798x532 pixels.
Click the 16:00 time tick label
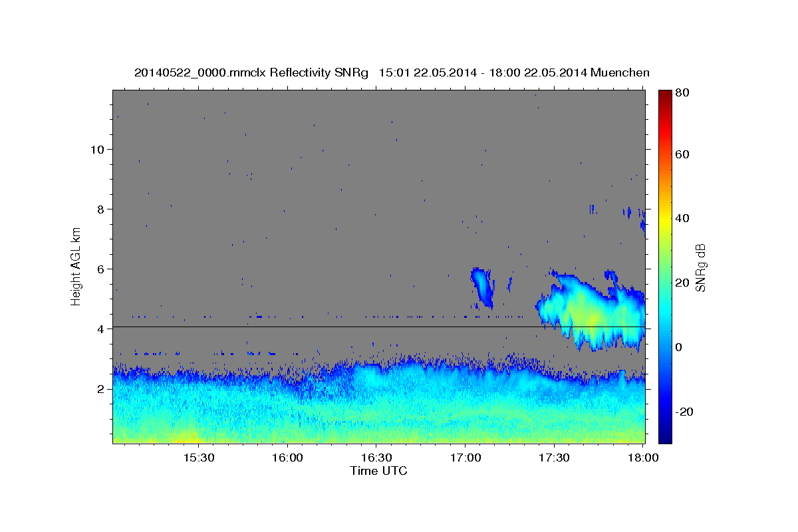(x=287, y=458)
